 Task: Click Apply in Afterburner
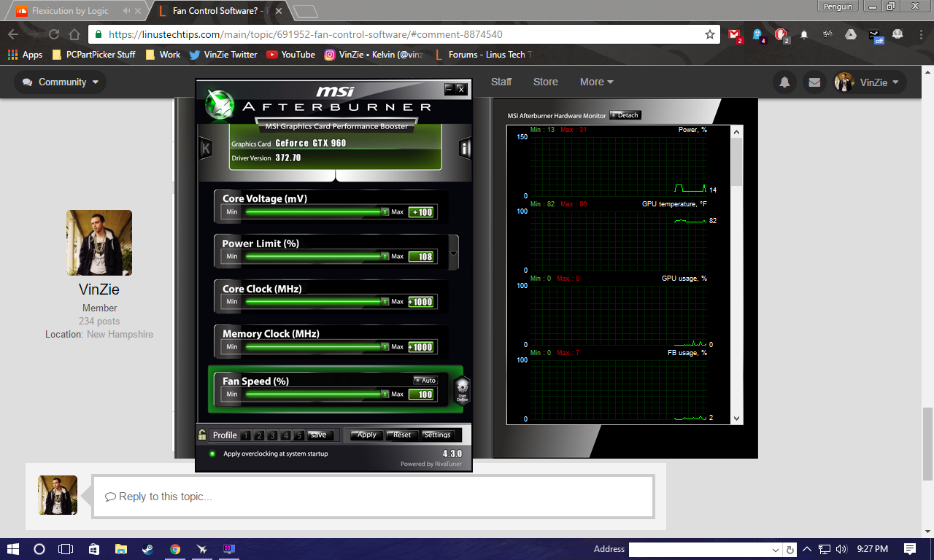[x=366, y=435]
